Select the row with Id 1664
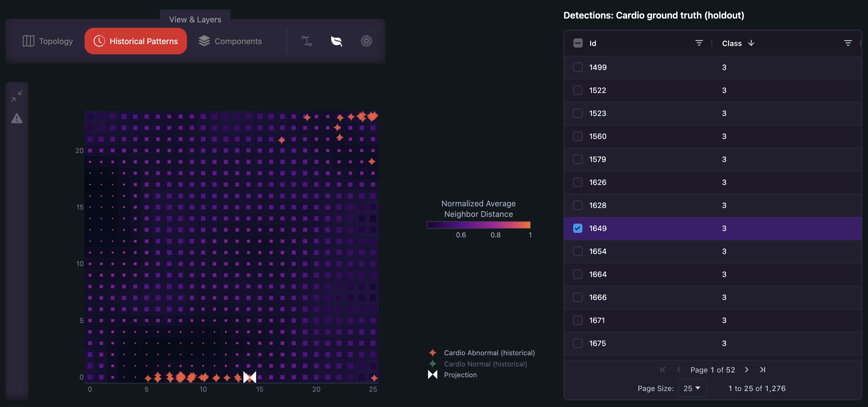 click(712, 274)
